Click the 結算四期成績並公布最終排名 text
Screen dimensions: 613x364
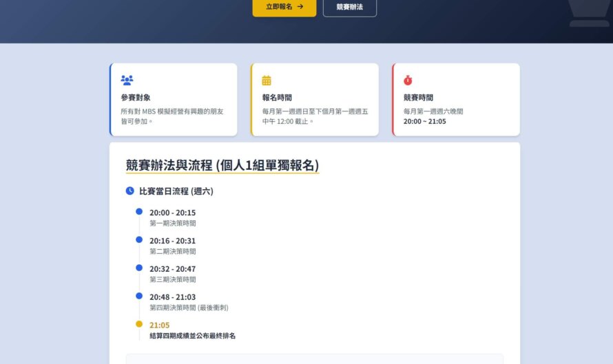tap(192, 336)
